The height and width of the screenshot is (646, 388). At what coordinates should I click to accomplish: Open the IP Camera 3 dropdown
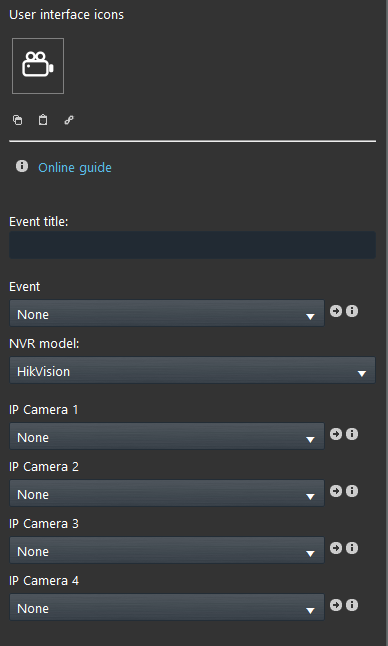click(x=167, y=550)
